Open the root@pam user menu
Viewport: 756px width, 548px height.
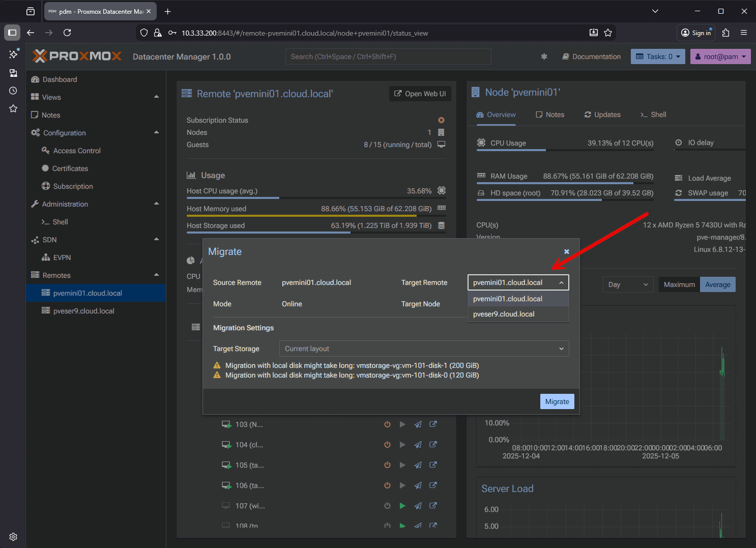(x=720, y=56)
